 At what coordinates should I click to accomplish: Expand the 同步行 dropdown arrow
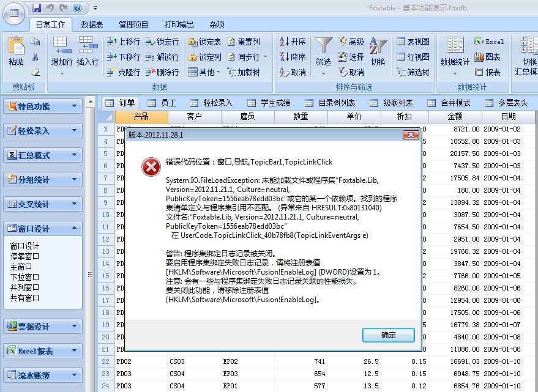pyautogui.click(x=265, y=57)
